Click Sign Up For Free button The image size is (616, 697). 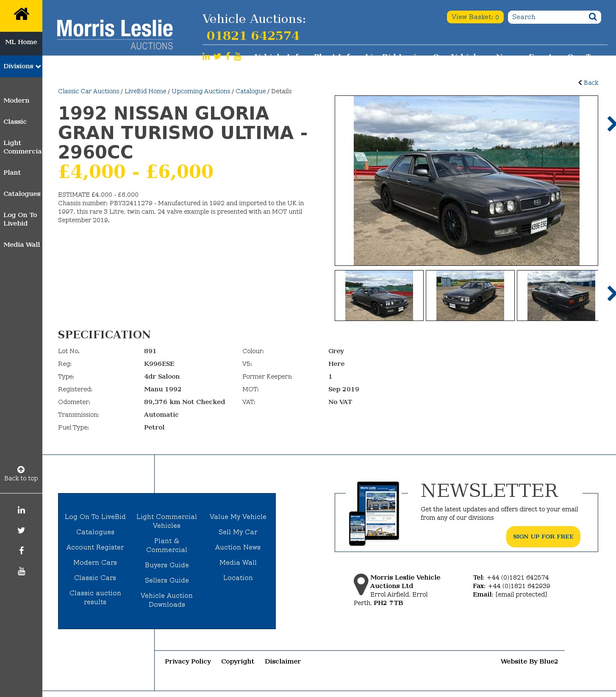(543, 537)
